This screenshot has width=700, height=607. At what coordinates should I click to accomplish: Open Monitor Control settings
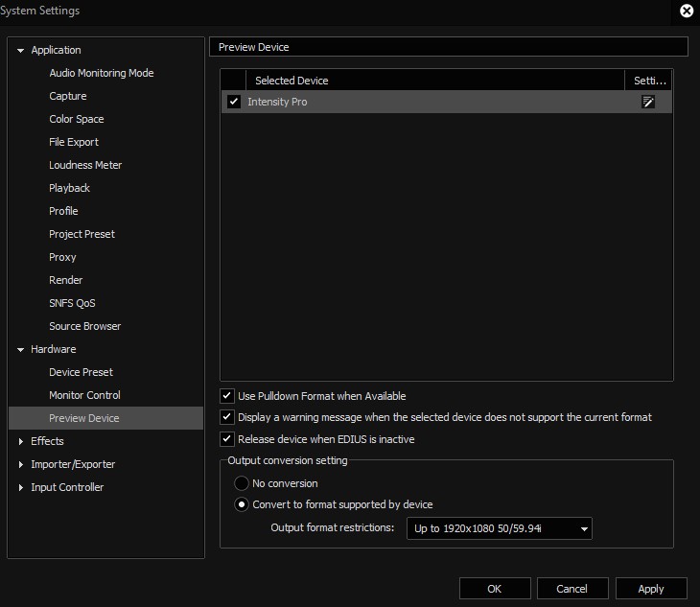pos(84,395)
